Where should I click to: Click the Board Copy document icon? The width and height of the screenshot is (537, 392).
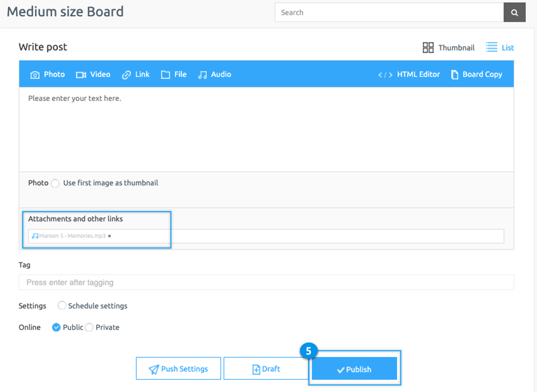455,75
